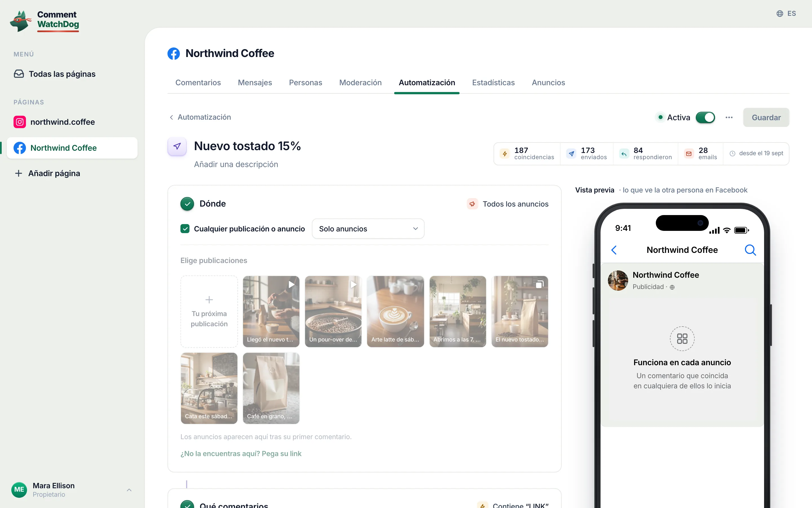The height and width of the screenshot is (508, 812).
Task: Click the enviados send stat icon
Action: [x=571, y=154]
